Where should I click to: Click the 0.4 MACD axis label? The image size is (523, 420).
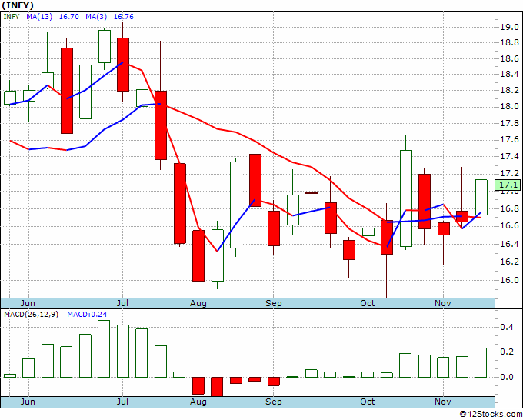point(507,327)
